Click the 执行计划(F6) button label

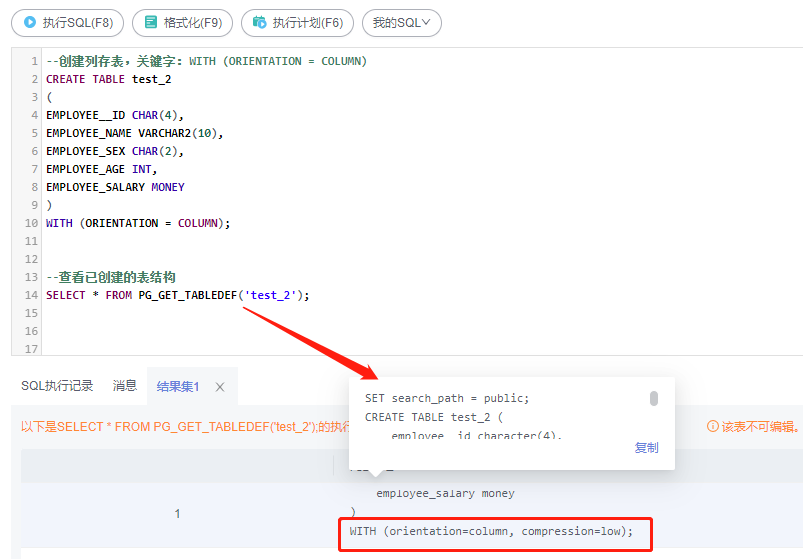(308, 23)
